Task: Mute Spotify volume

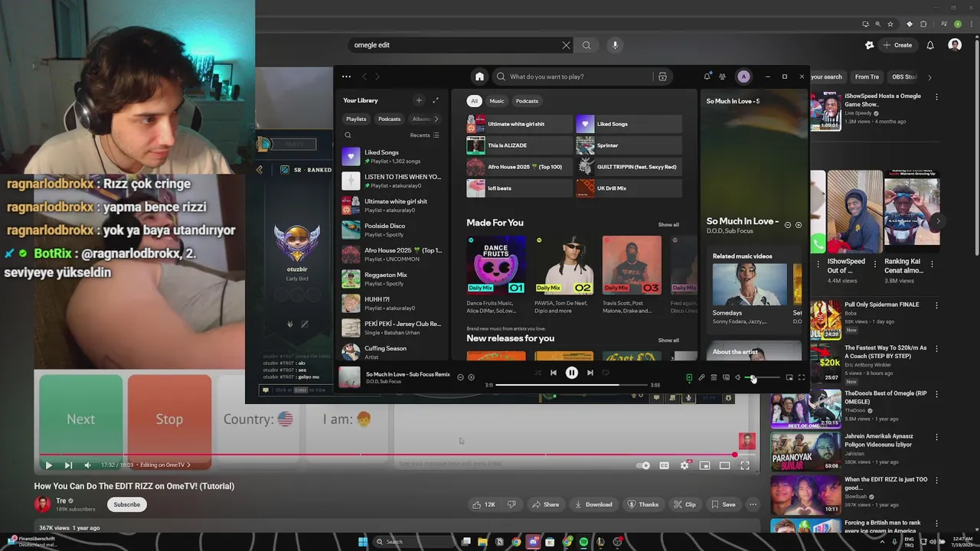Action: click(x=738, y=377)
